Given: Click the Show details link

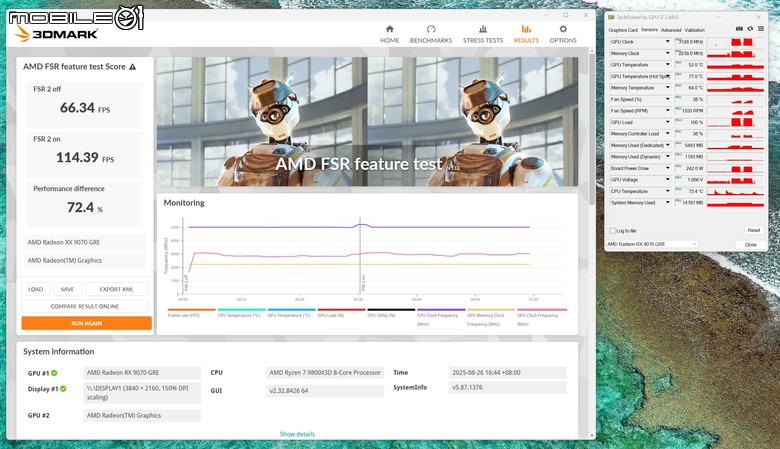Looking at the screenshot, I should click(x=297, y=434).
